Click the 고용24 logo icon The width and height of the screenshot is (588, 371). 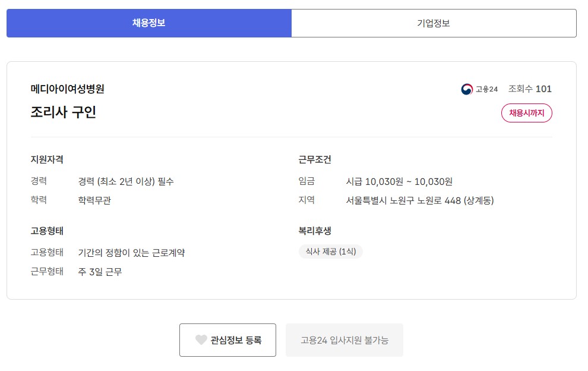(467, 89)
